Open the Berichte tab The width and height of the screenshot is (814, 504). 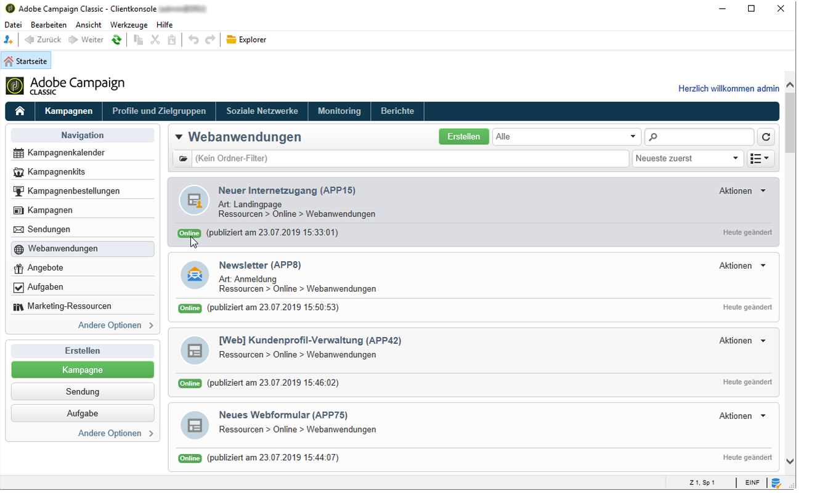coord(397,112)
